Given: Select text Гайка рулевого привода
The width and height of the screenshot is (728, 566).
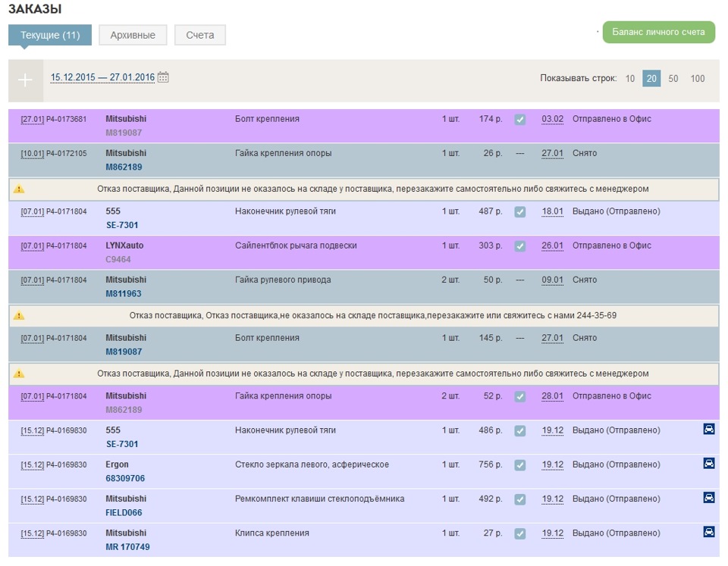Looking at the screenshot, I should click(283, 280).
